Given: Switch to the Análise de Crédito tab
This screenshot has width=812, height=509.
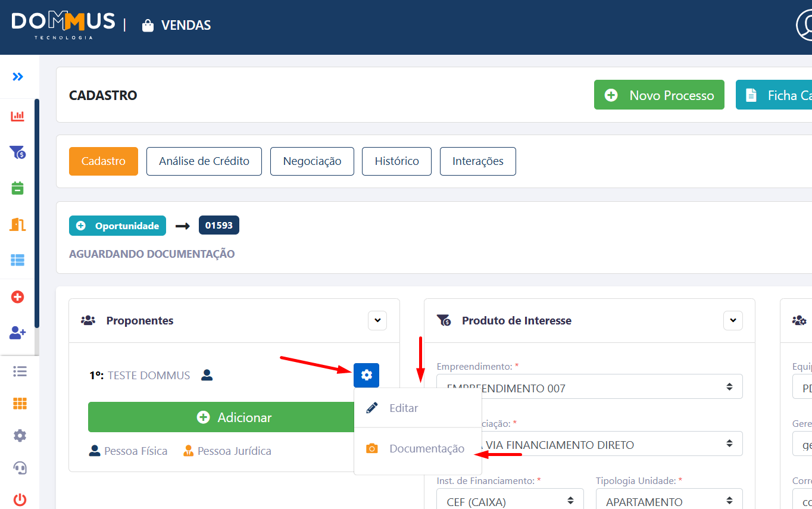Looking at the screenshot, I should 204,161.
